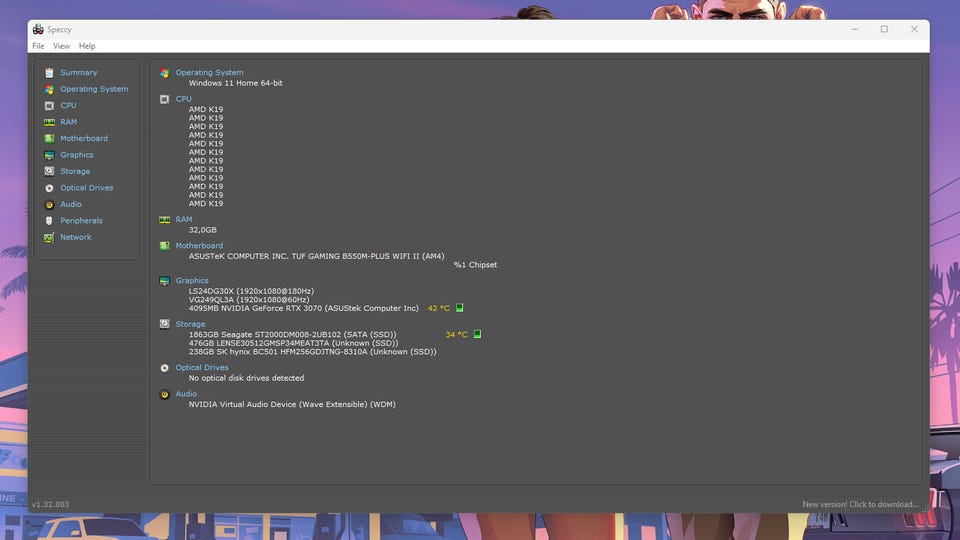Click the Storage sidebar icon
The image size is (960, 540).
49,171
